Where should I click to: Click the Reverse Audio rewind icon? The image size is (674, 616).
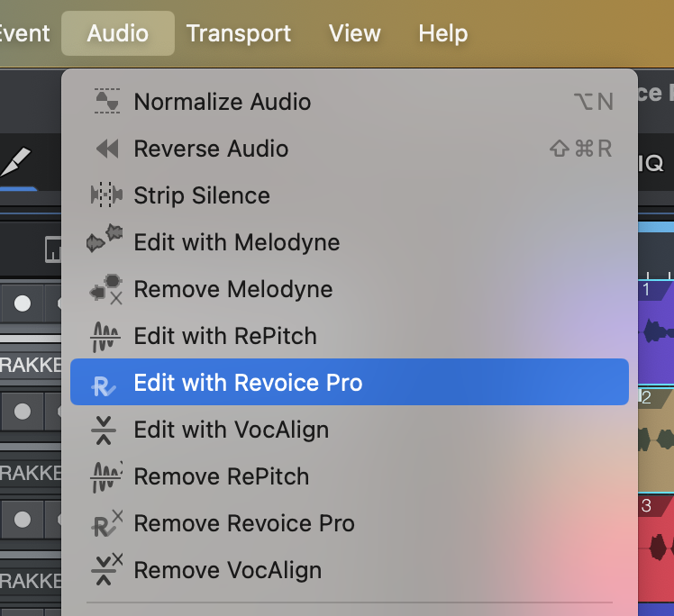tap(106, 149)
